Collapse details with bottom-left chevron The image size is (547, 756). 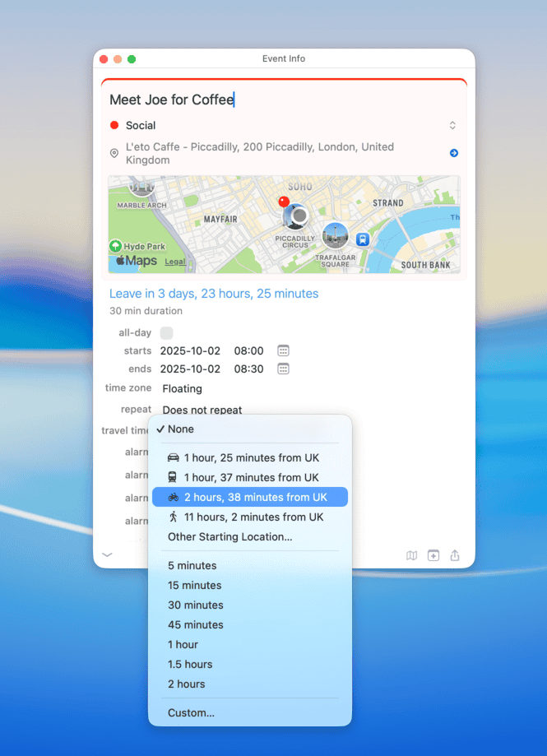pos(107,554)
